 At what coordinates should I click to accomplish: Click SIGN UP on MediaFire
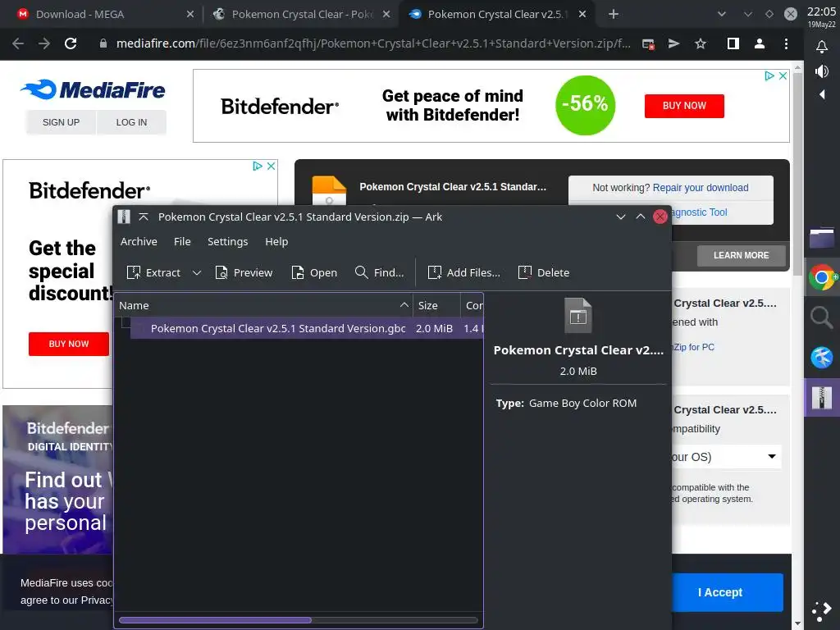pyautogui.click(x=61, y=122)
